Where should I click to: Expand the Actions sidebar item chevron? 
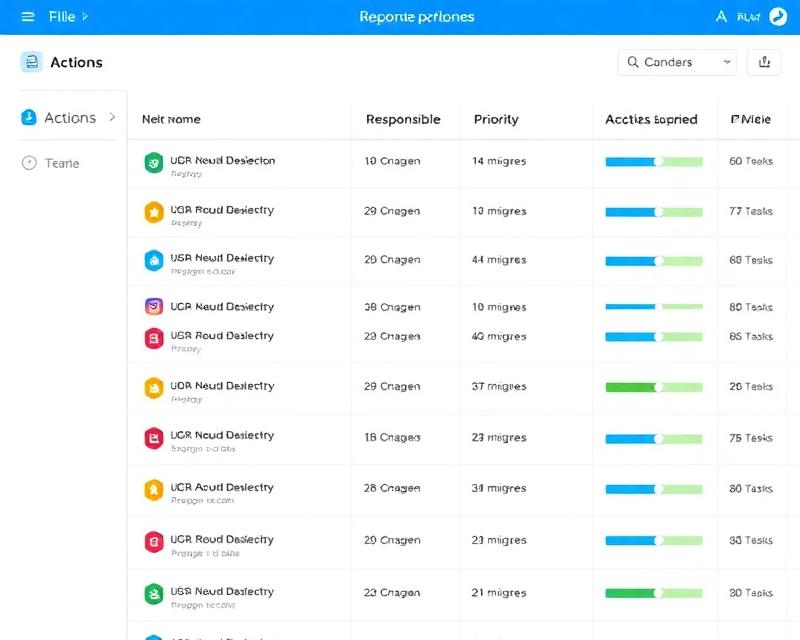pos(112,117)
